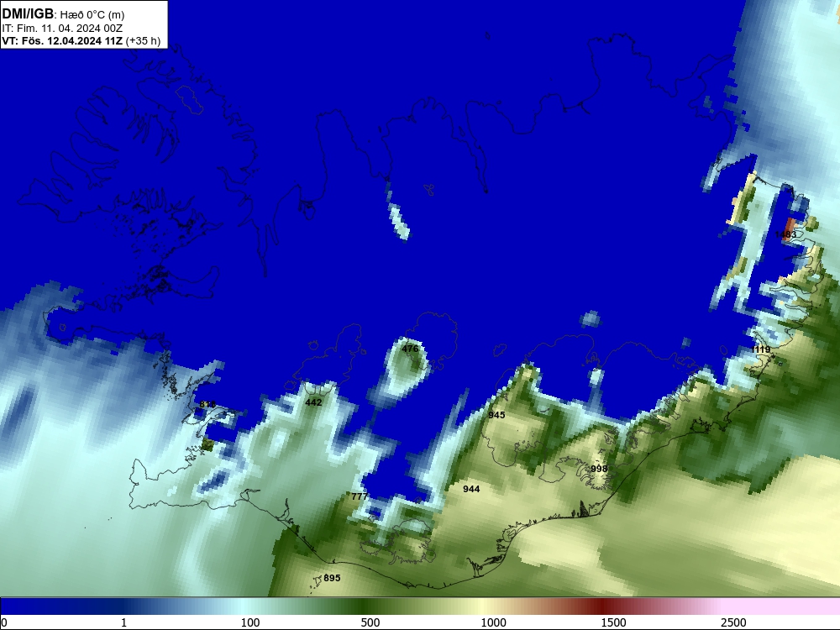Click the DMI/IGB title text
This screenshot has width=840, height=630.
(28, 14)
